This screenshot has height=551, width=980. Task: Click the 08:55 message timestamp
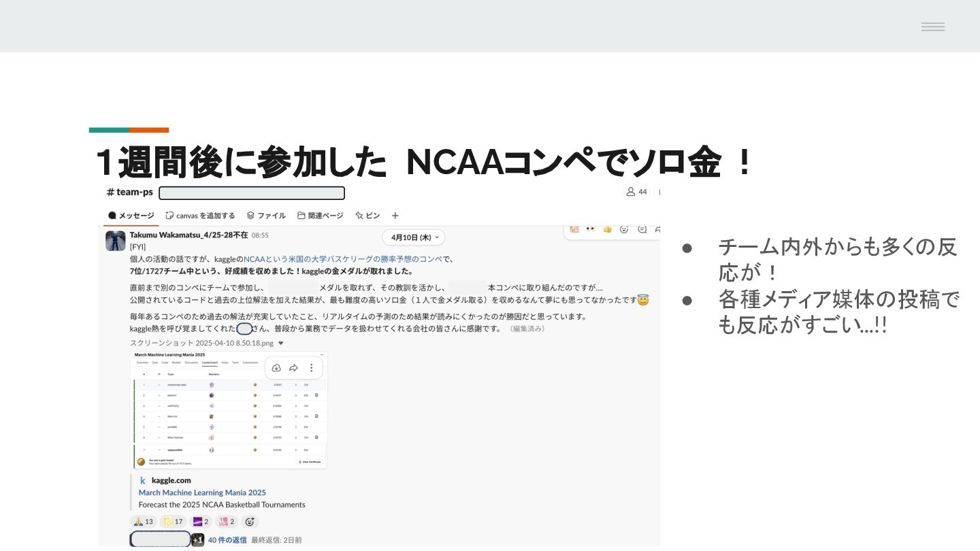[x=260, y=235]
